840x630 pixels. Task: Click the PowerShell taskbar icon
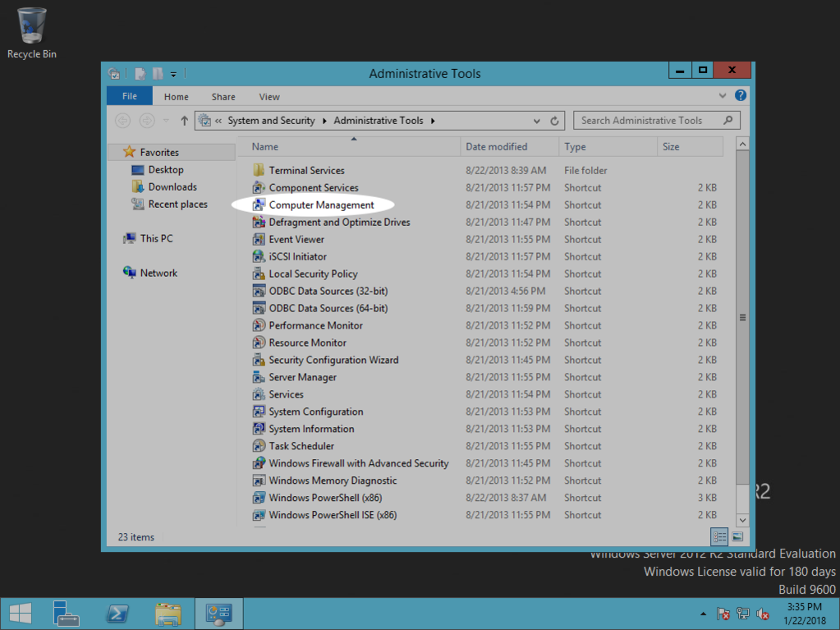point(117,614)
